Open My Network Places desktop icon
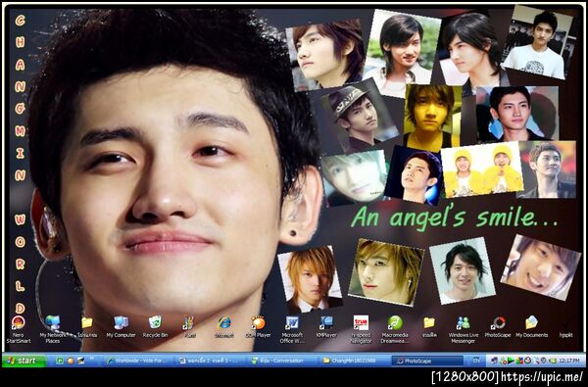This screenshot has height=387, width=588. coord(53,329)
